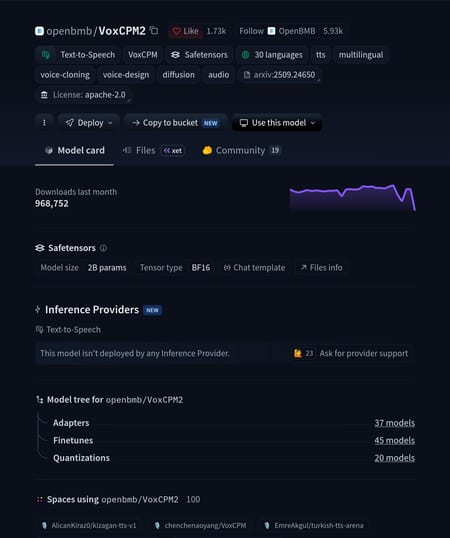Open the 20 models Quantizations link

point(394,458)
